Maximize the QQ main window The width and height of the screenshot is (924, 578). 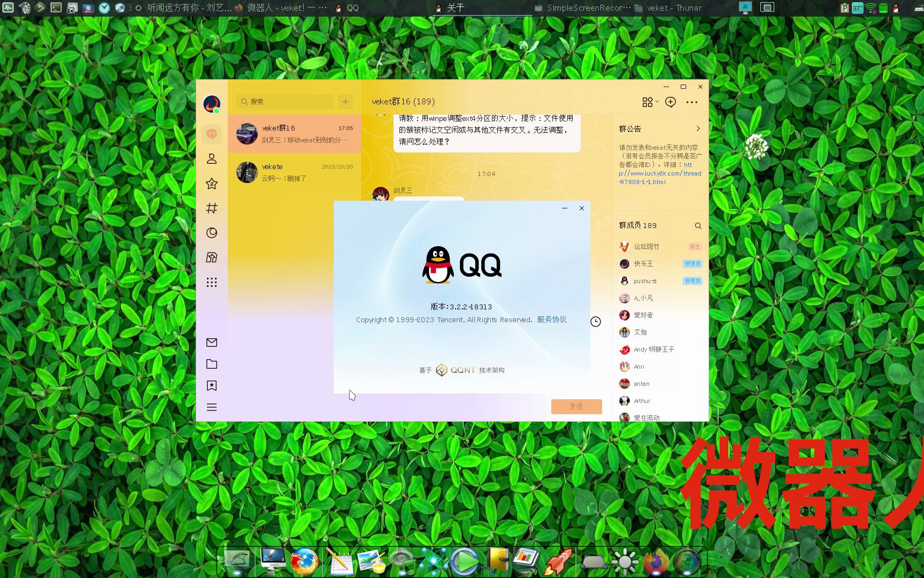pyautogui.click(x=683, y=87)
